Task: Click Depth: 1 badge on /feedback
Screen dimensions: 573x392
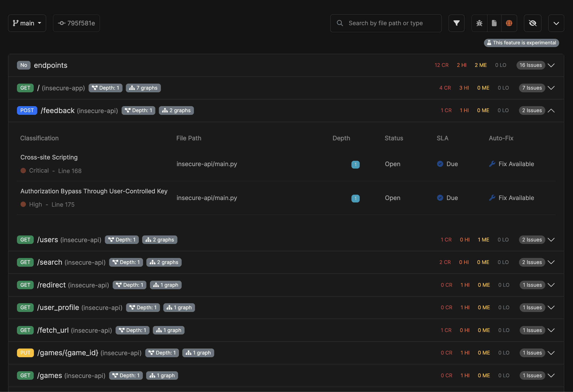Action: click(x=138, y=111)
